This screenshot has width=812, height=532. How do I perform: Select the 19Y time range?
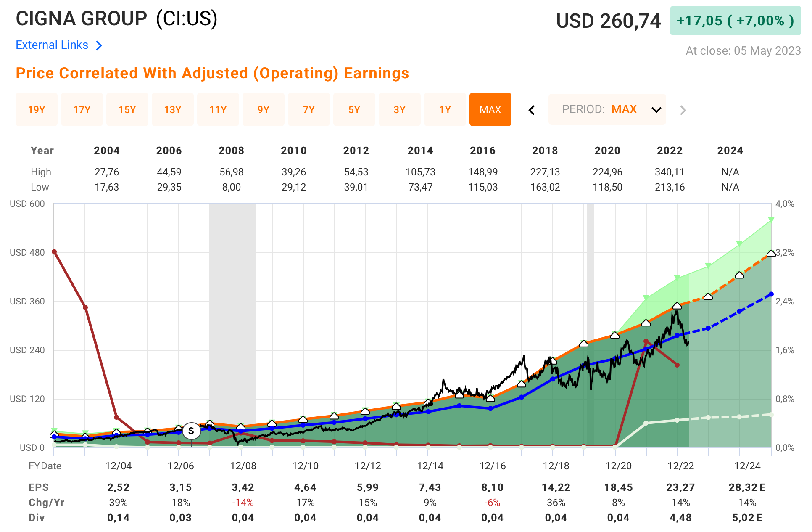coord(37,110)
